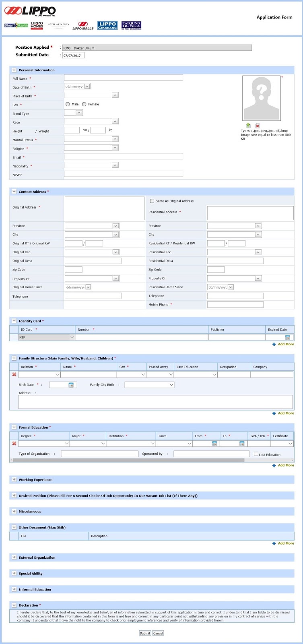Expand the Miscellaneous section
Screen dimensions: 303x644
[14, 512]
